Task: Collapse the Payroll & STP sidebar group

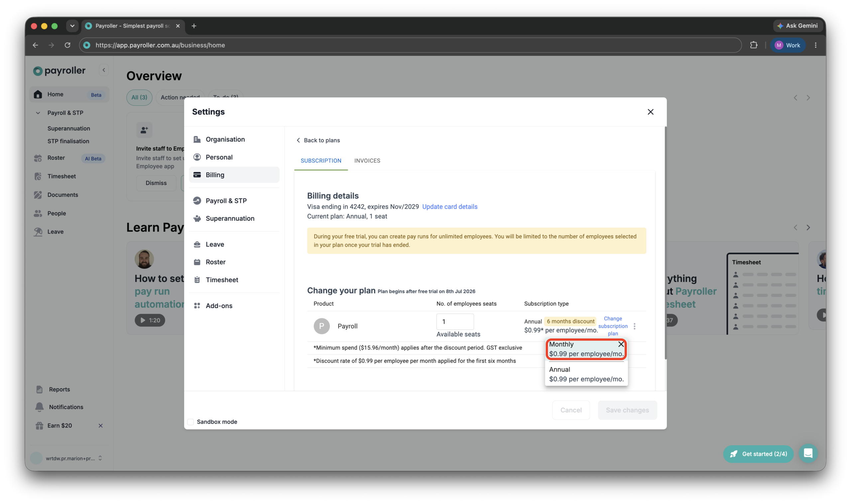Action: coord(38,113)
